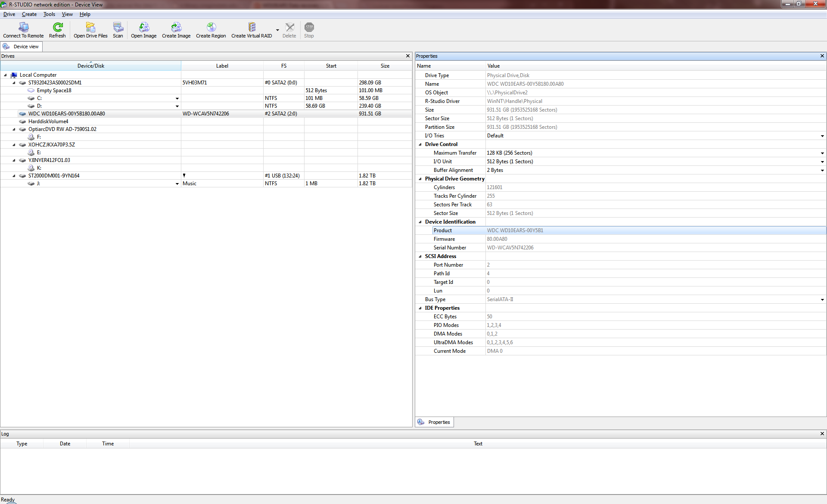Image resolution: width=827 pixels, height=504 pixels.
Task: Open the Buffer Alignment value dropdown
Action: [x=822, y=171]
